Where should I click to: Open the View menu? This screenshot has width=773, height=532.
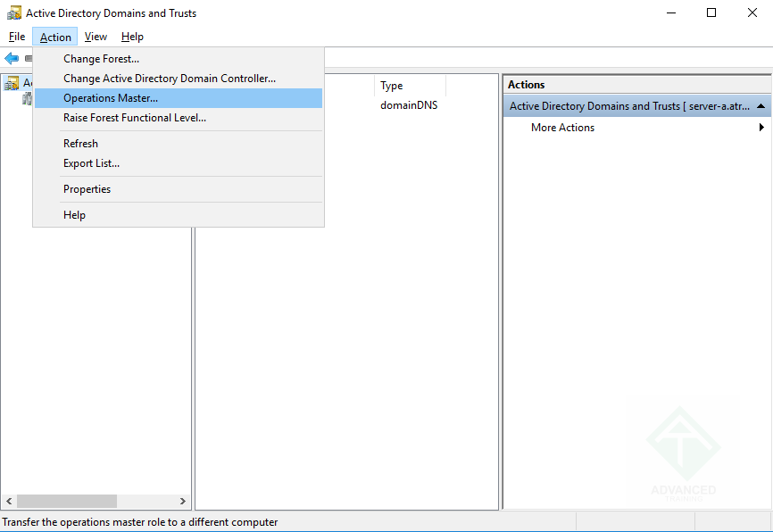96,37
